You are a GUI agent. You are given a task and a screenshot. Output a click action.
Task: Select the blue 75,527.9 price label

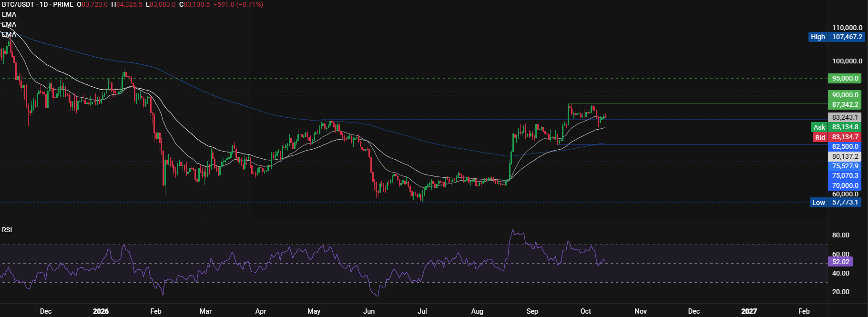(x=845, y=166)
